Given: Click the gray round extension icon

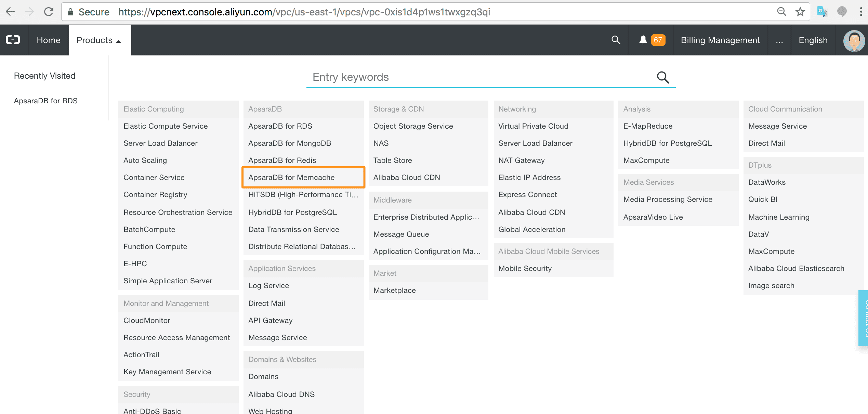Looking at the screenshot, I should click(842, 12).
